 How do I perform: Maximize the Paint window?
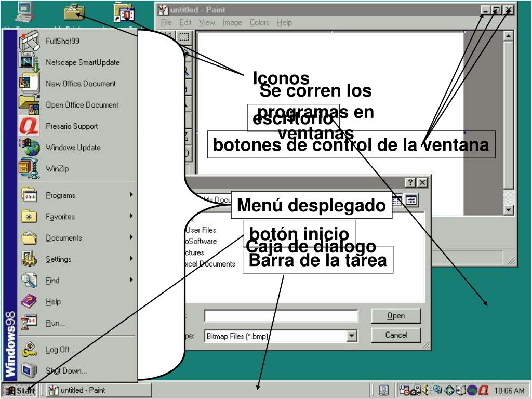click(496, 10)
